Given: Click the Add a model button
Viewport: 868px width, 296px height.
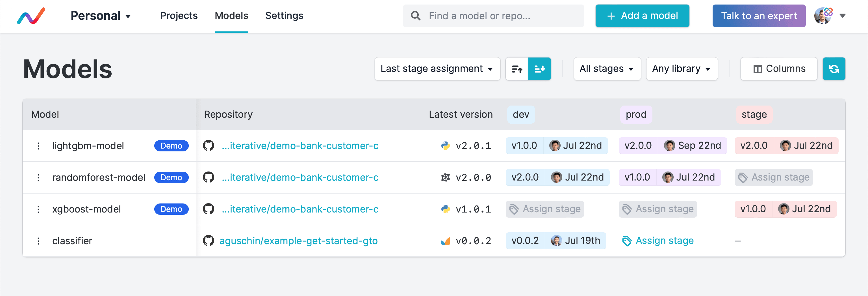Looking at the screenshot, I should tap(642, 16).
